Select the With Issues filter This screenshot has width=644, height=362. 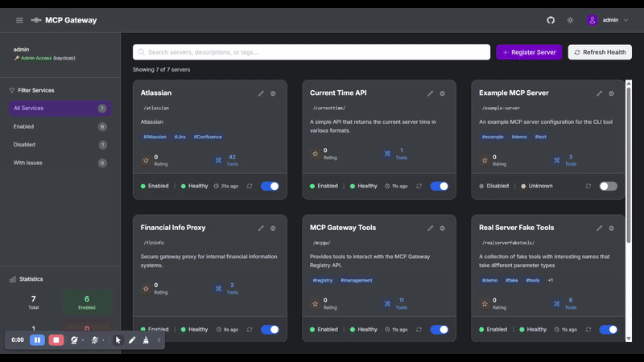[x=60, y=162]
